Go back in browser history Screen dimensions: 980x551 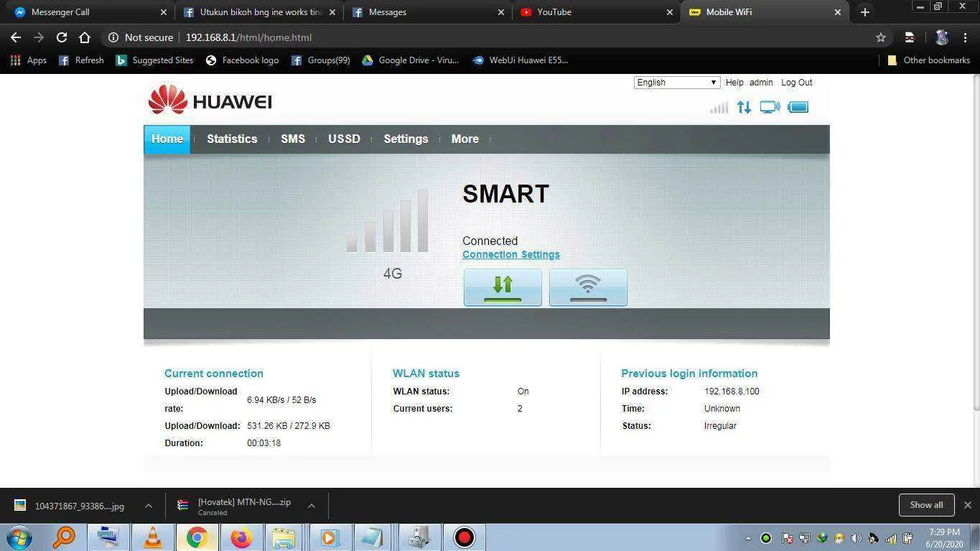(x=16, y=37)
